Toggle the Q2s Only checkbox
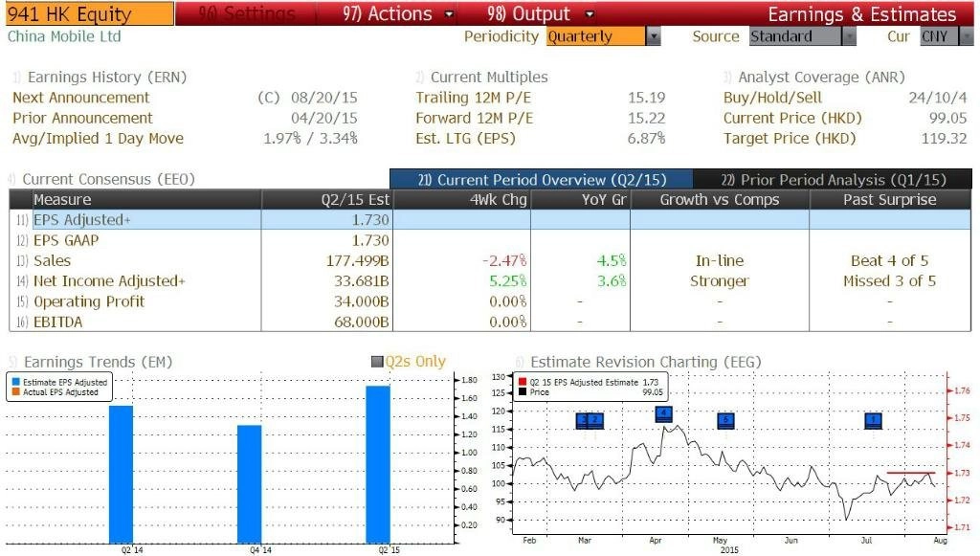980x556 pixels. [x=377, y=361]
